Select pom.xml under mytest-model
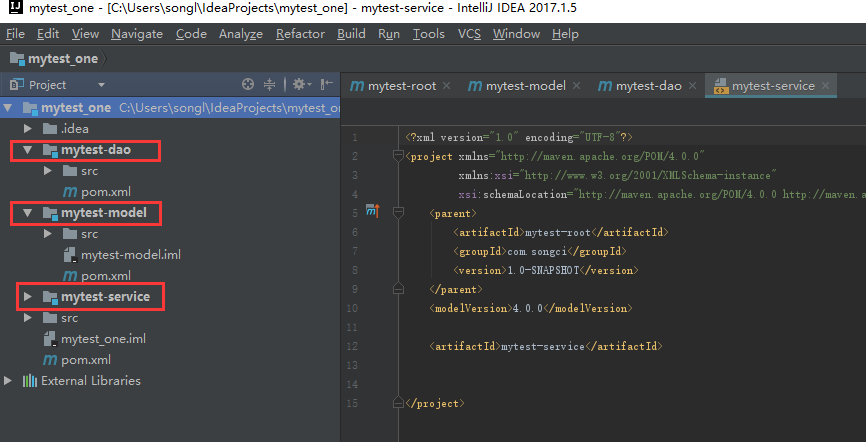Image resolution: width=866 pixels, height=442 pixels. [105, 276]
